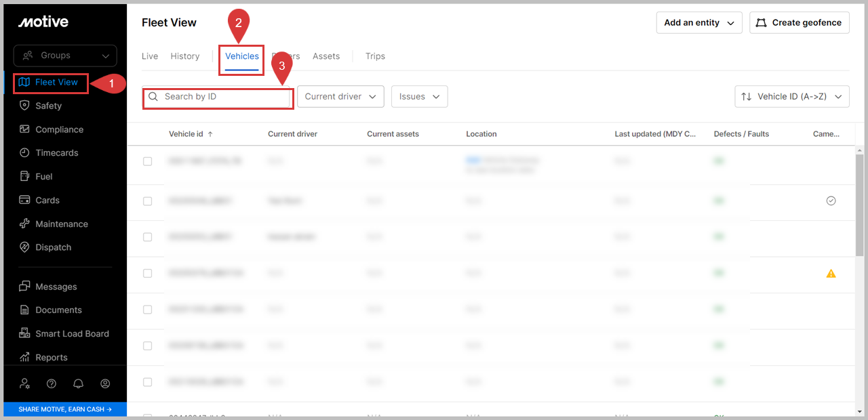868x420 pixels.
Task: Open the Current driver filter dropdown
Action: [340, 96]
